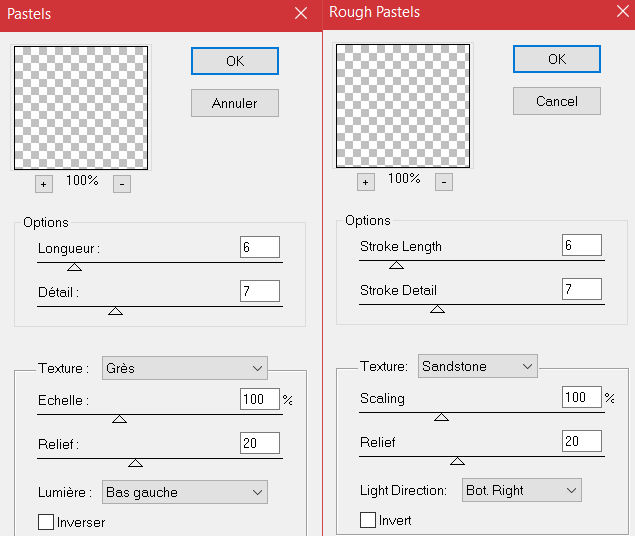Click the Cancel button
This screenshot has width=635, height=536.
[x=556, y=101]
